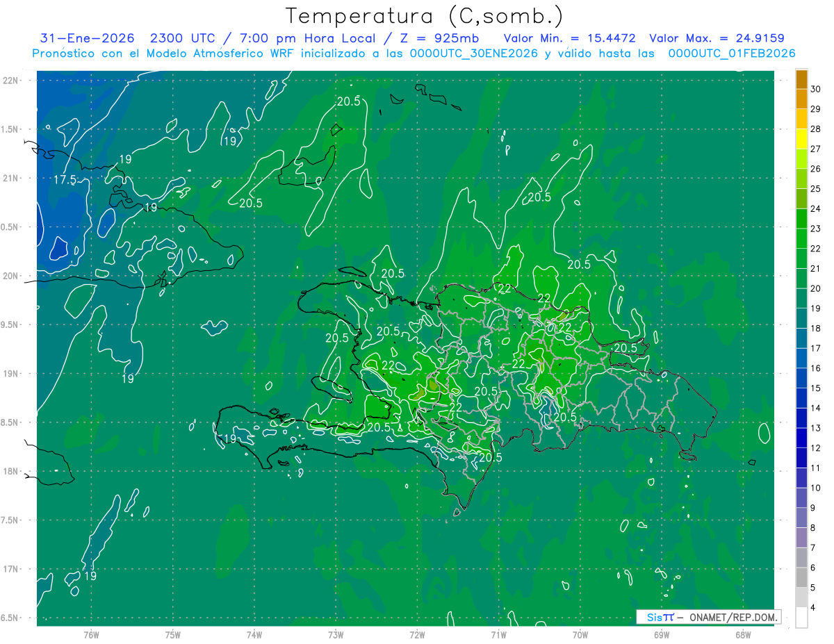Screen dimensions: 834x644
Task: Click the '72W' longitude axis label
Action: coord(417,634)
